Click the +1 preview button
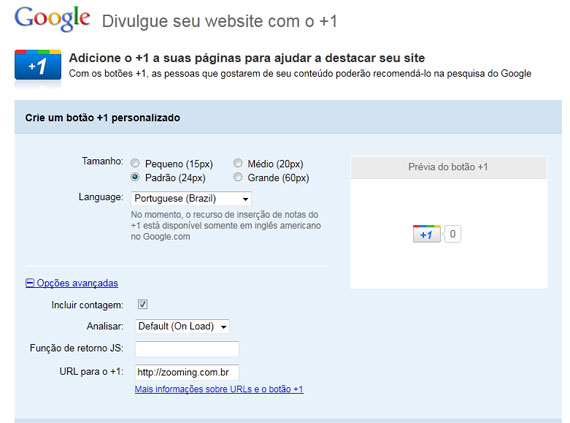Image resolution: width=570 pixels, height=423 pixels. [427, 234]
